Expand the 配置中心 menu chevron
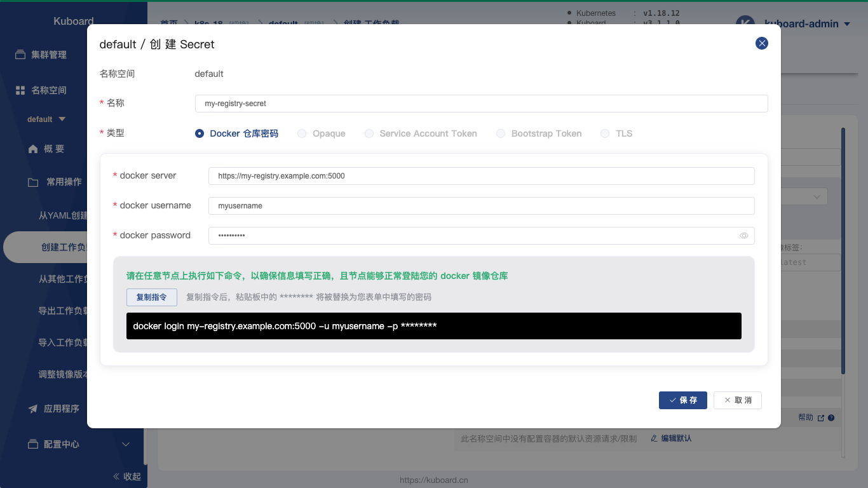 click(x=126, y=444)
